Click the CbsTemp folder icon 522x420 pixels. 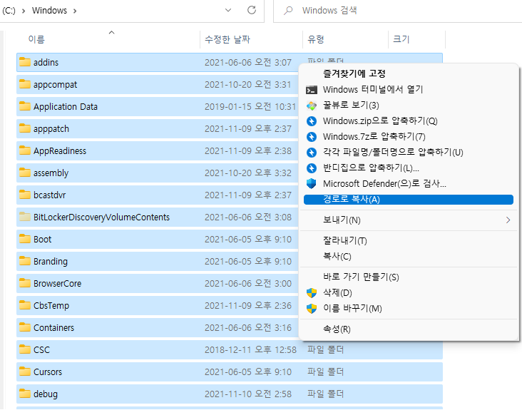25,305
